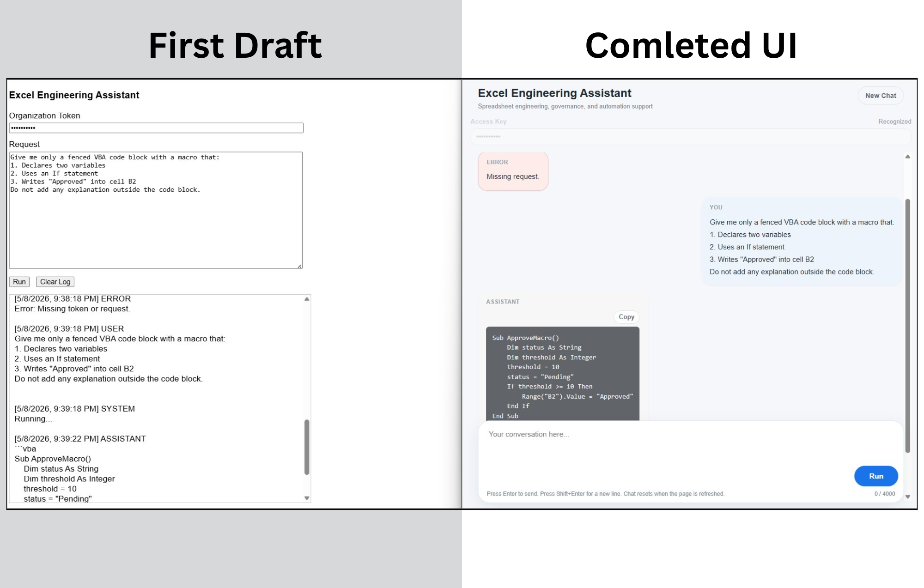Screen dimensions: 924x588
Task: Click the Request textarea resize handle
Action: (x=299, y=266)
